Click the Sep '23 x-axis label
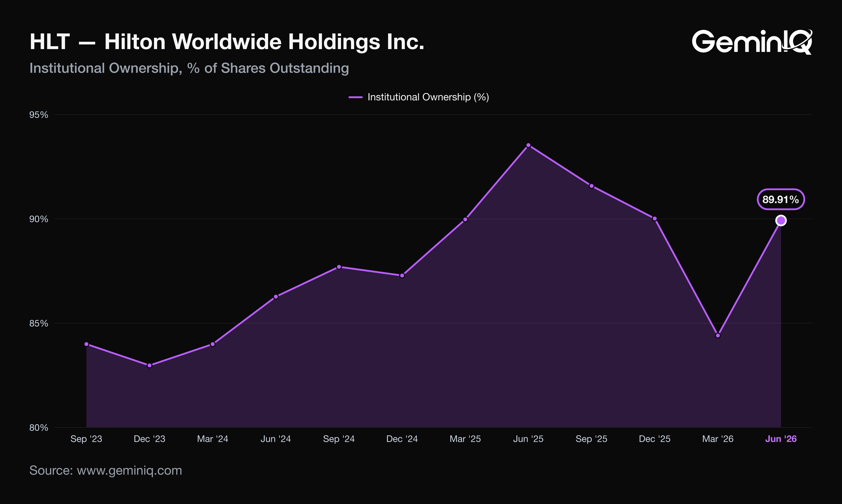Screen dimensions: 842x504 86,439
